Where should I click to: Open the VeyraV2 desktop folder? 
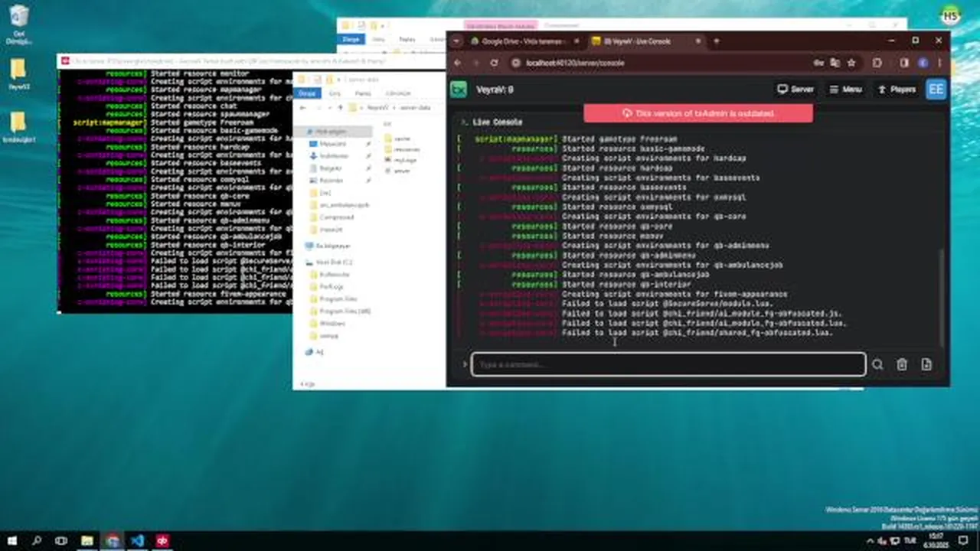(x=18, y=75)
